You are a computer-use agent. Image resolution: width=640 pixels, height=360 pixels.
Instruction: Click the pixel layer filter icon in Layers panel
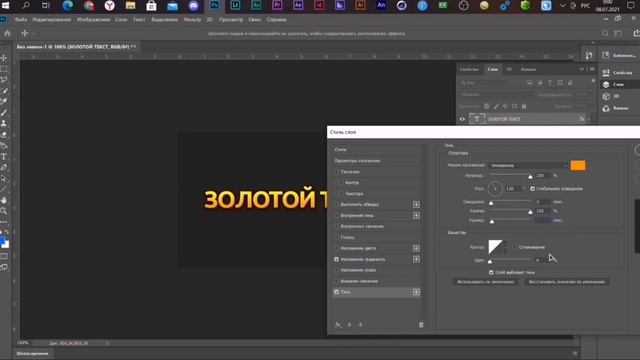pos(529,83)
